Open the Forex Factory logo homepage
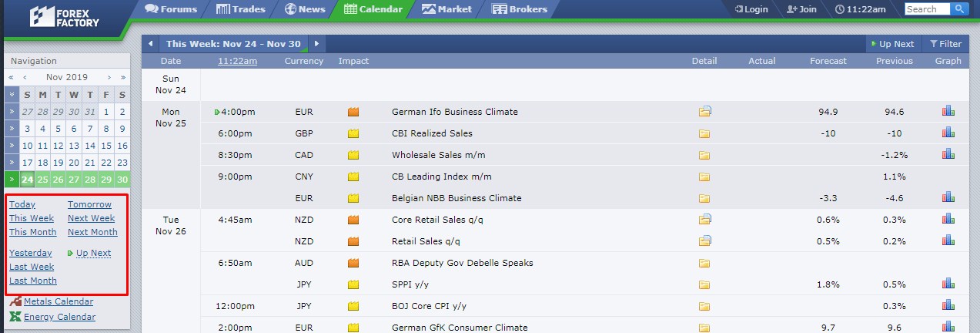 [x=65, y=17]
